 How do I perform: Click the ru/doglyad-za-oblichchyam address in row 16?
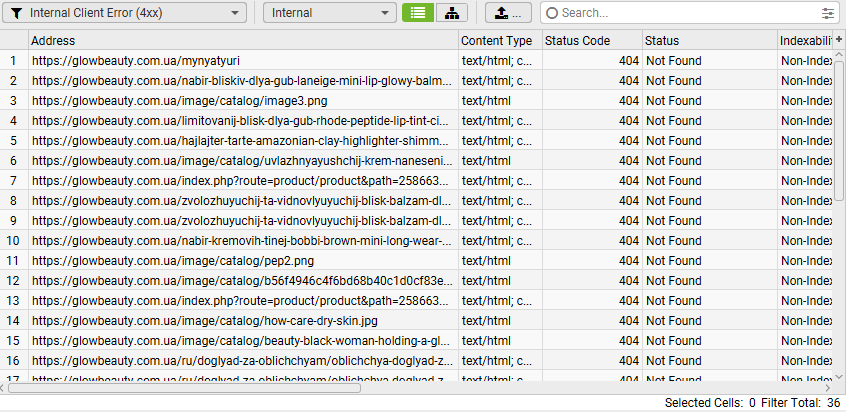pyautogui.click(x=242, y=361)
